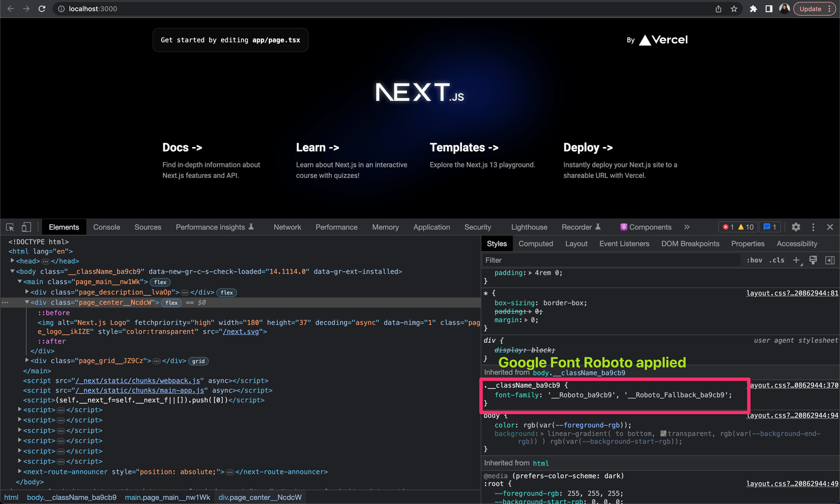Image resolution: width=840 pixels, height=504 pixels.
Task: Switch to the Console tab
Action: 107,227
